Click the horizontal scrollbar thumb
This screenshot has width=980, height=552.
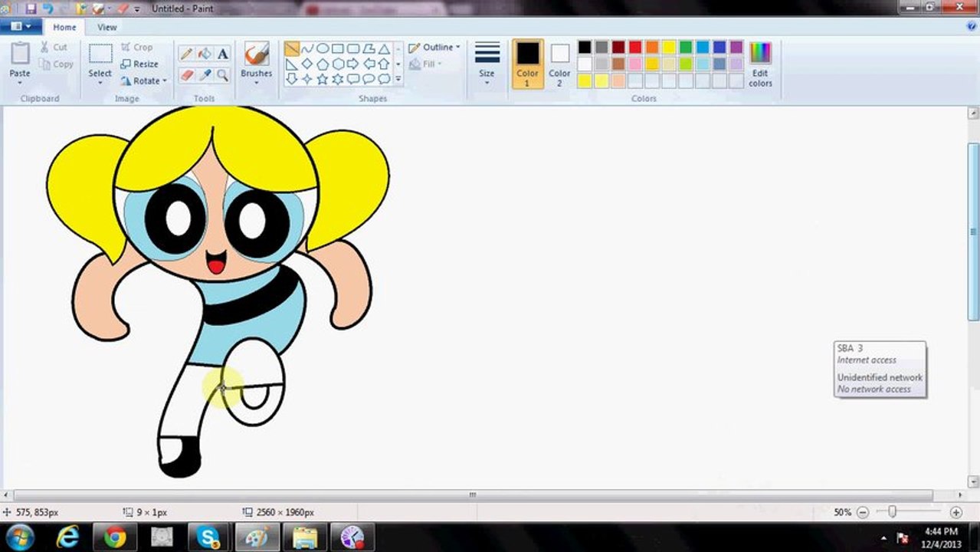pyautogui.click(x=473, y=495)
